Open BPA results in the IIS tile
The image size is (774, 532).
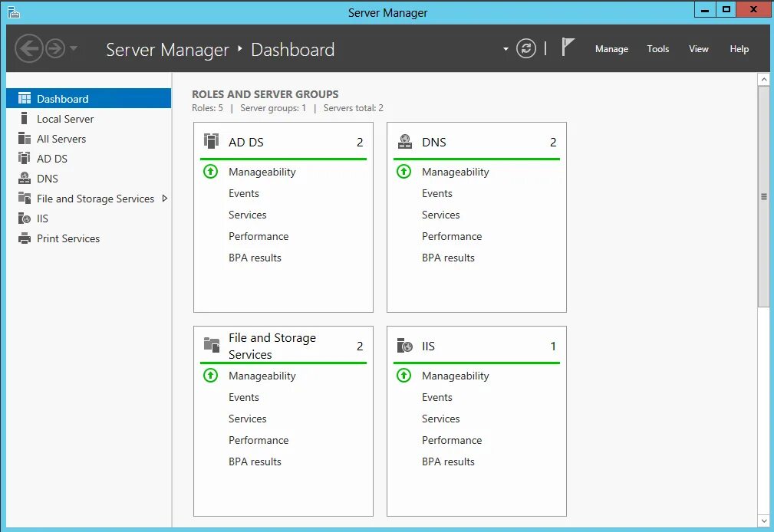(x=448, y=461)
